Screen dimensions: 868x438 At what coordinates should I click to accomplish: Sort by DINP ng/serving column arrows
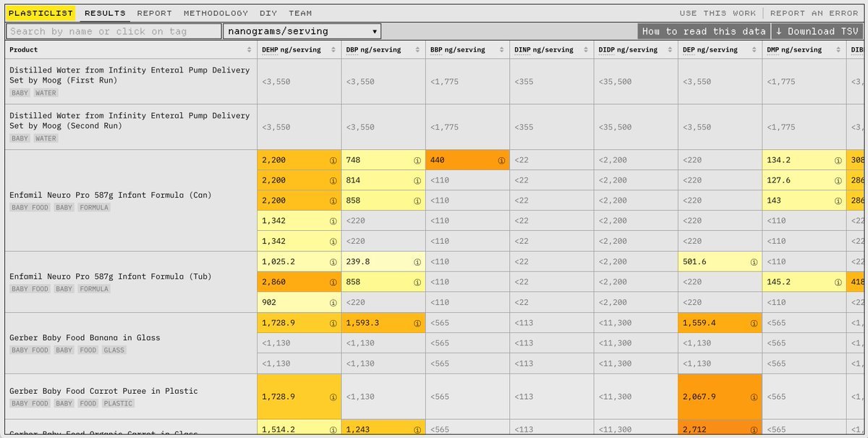point(585,50)
